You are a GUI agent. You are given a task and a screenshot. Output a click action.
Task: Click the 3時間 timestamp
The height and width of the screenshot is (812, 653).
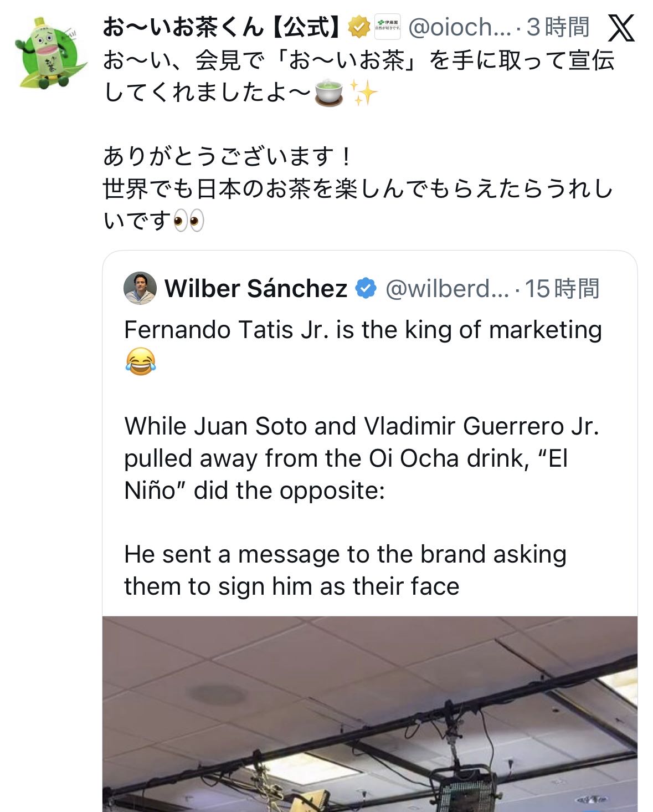(x=558, y=27)
